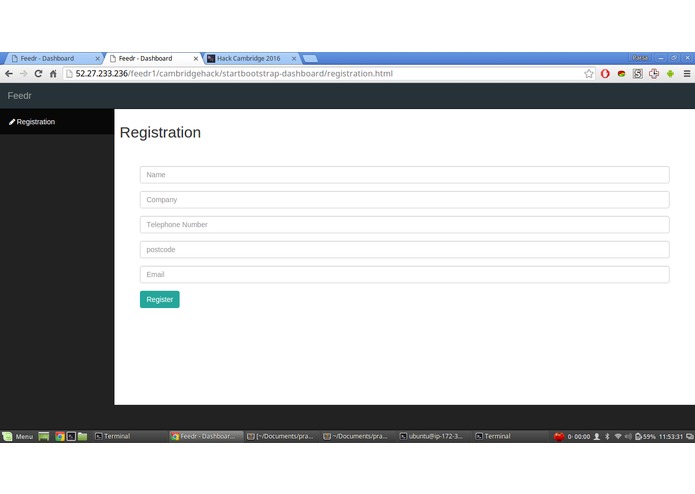Close the first Feedr - Dashboard tab
The height and width of the screenshot is (494, 695).
tap(98, 58)
